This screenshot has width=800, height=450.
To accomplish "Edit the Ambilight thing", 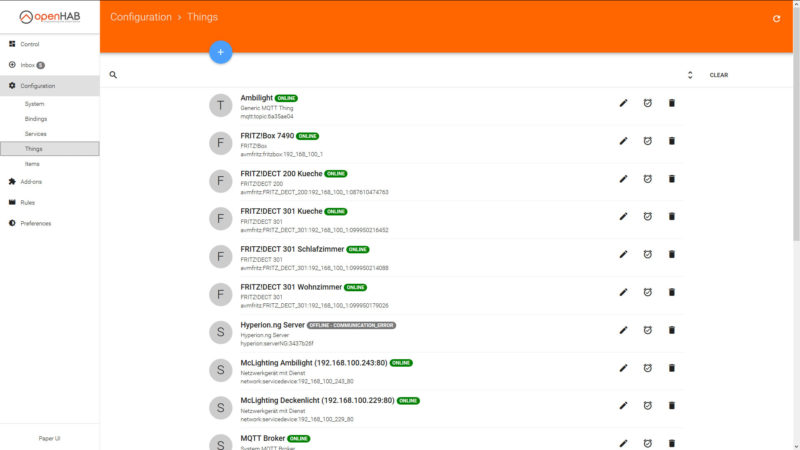I will click(x=623, y=103).
